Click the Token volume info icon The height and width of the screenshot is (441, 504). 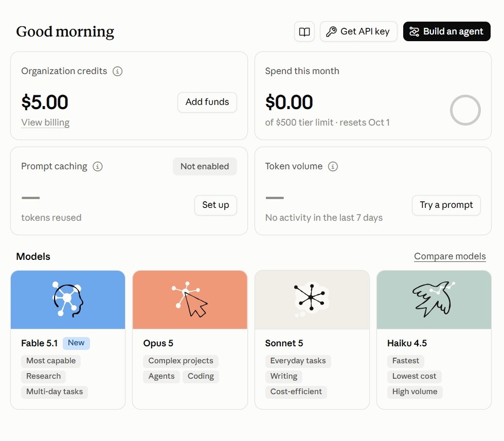(333, 166)
